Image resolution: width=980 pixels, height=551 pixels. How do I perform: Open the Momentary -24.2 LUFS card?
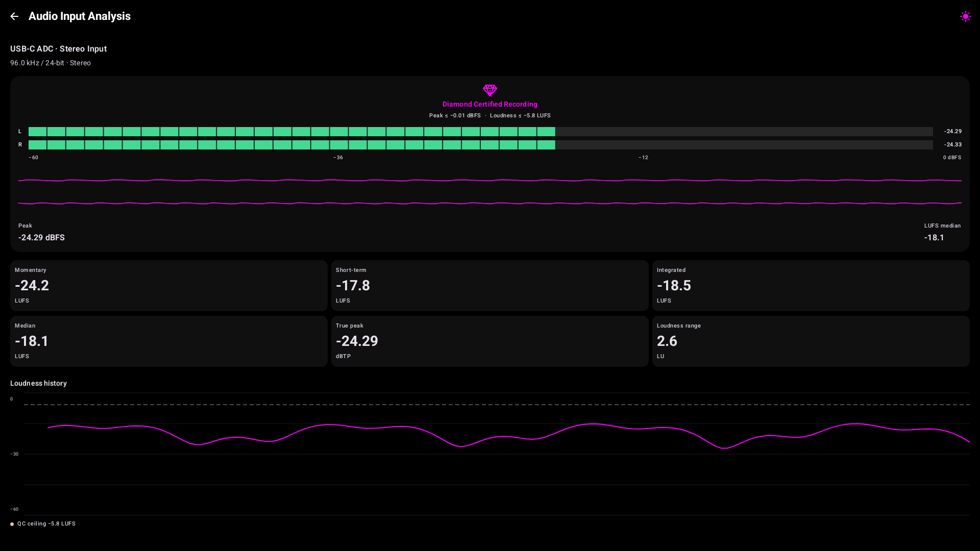tap(169, 286)
